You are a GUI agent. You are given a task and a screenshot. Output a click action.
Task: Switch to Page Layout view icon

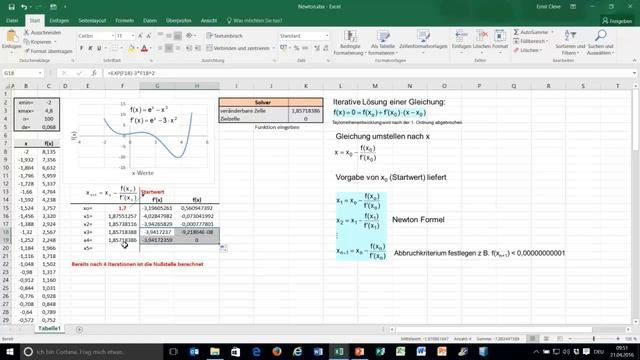tap(546, 339)
